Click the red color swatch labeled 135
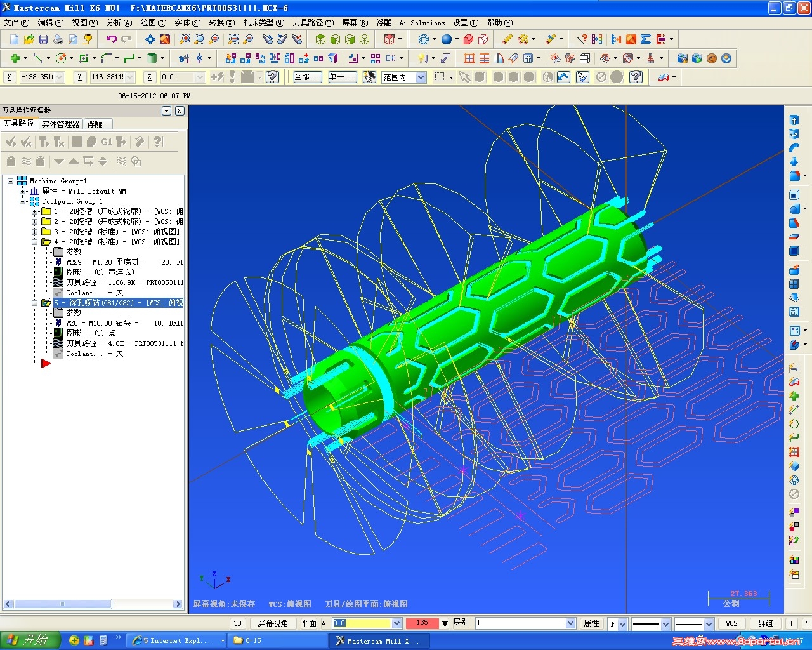Image resolution: width=812 pixels, height=650 pixels. pyautogui.click(x=422, y=623)
